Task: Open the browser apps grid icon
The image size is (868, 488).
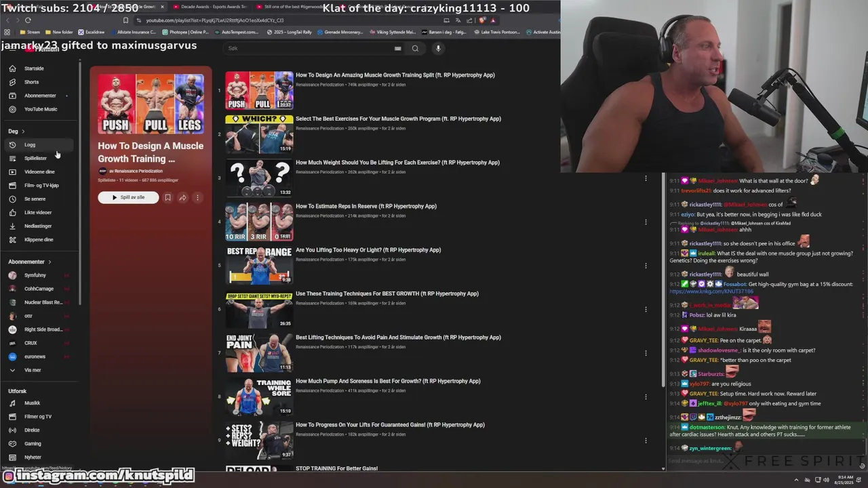Action: 7,32
